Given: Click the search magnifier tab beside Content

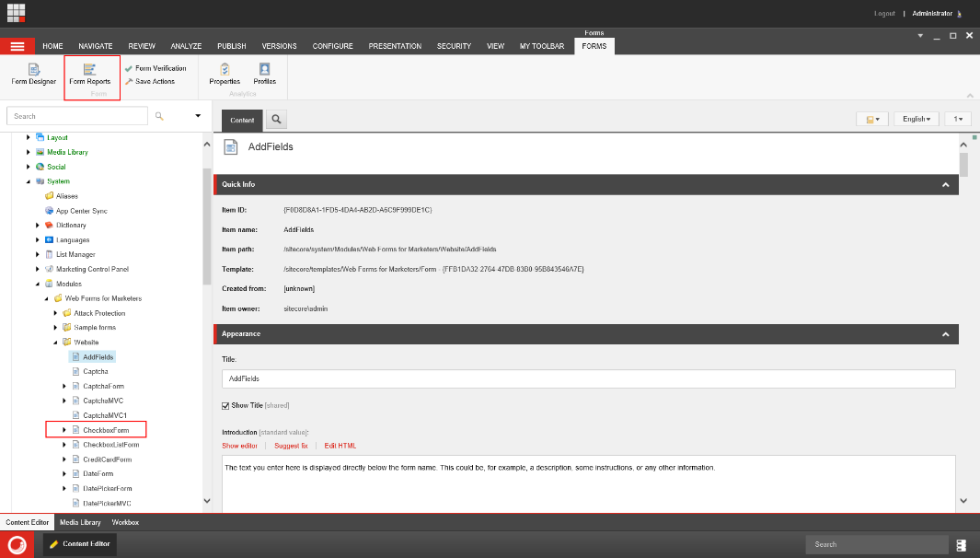Looking at the screenshot, I should coord(276,120).
